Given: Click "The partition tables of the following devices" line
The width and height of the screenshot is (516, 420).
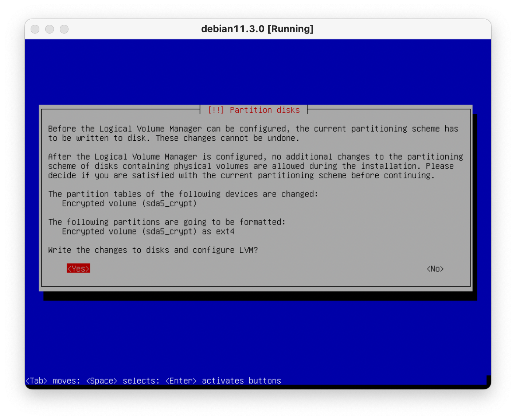Looking at the screenshot, I should [x=183, y=194].
